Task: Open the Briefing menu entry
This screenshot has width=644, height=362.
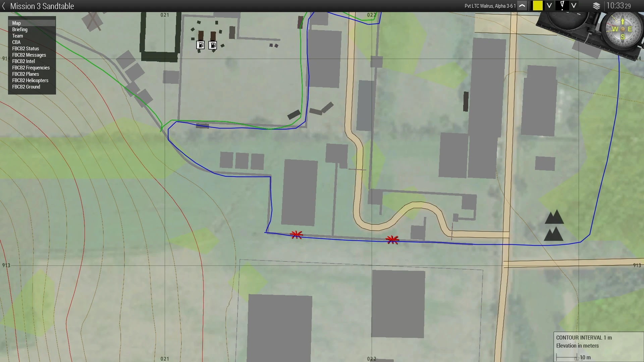Action: [x=20, y=29]
